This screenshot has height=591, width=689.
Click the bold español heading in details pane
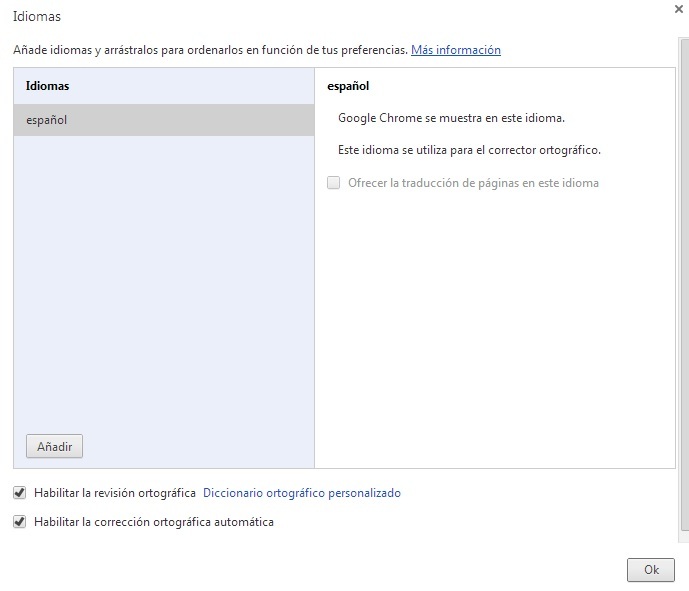[348, 86]
